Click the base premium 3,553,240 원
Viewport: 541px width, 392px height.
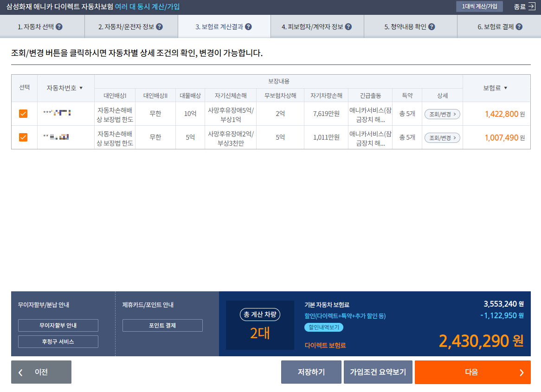point(504,304)
